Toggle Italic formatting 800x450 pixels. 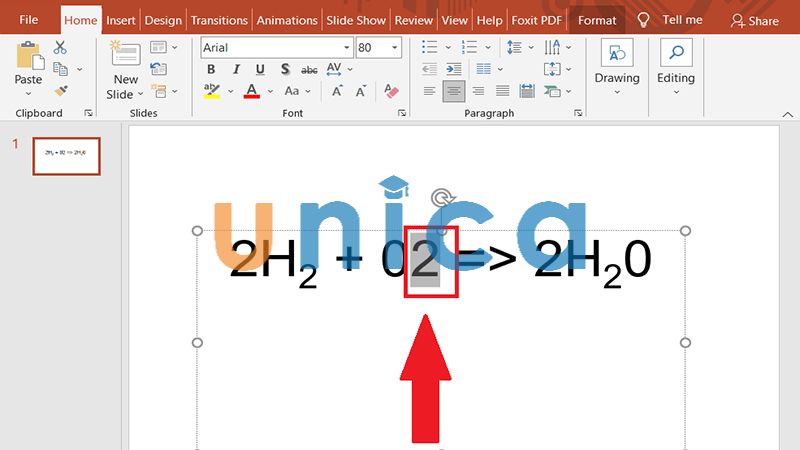pos(236,69)
